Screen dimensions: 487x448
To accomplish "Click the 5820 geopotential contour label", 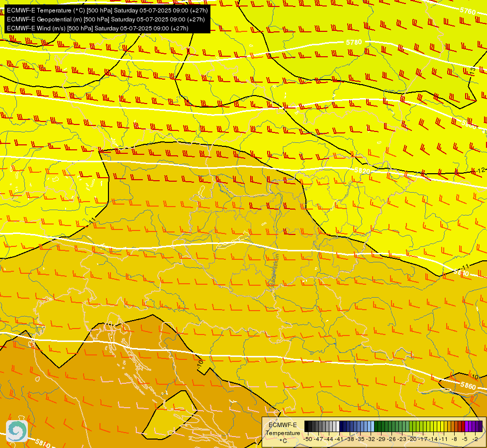I will coord(362,171).
